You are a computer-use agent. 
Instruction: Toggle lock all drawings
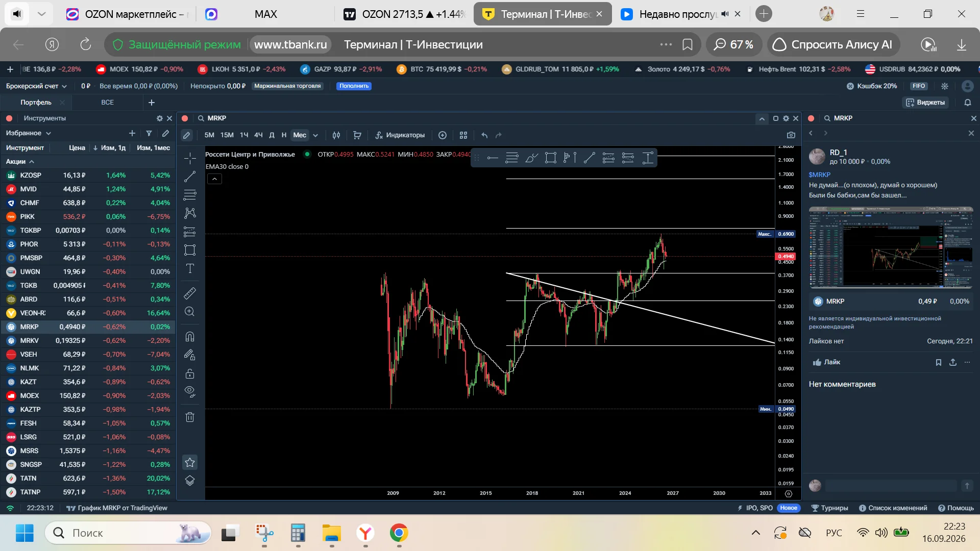(x=190, y=374)
